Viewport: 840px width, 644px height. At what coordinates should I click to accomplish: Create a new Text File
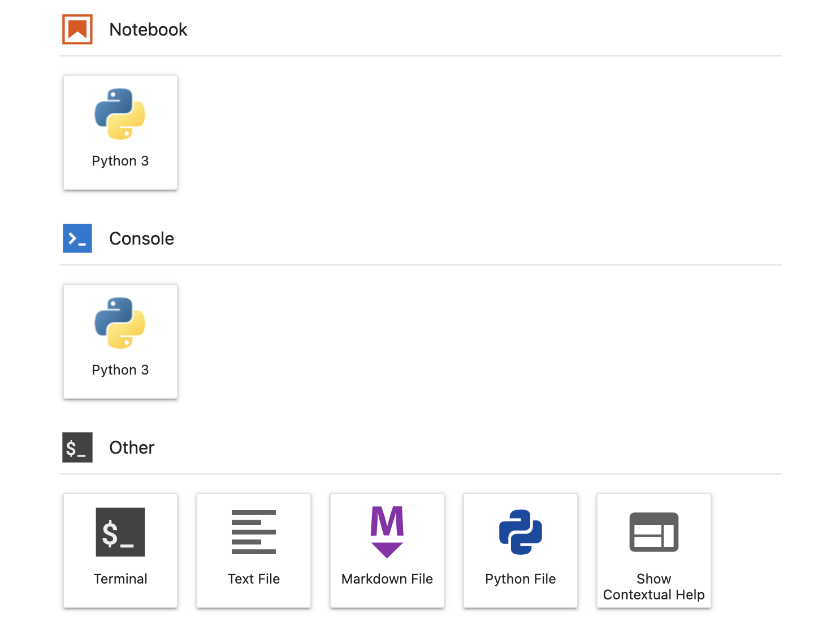[254, 550]
